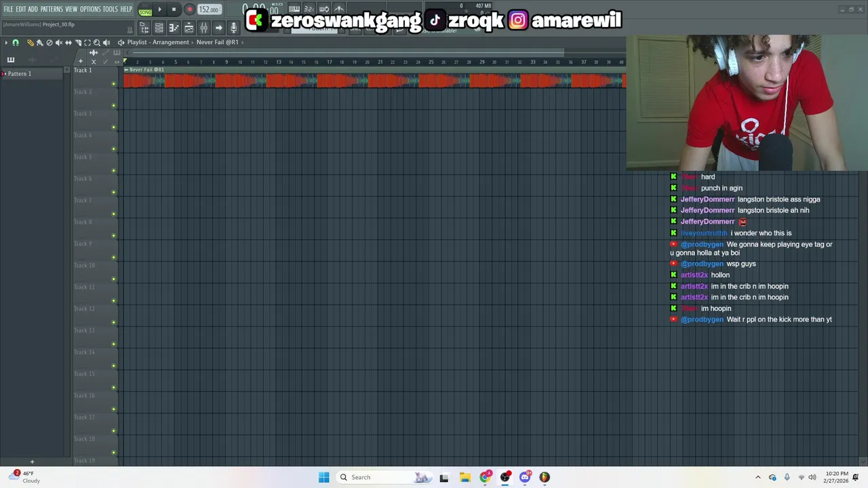
Task: Open the TOOLS menu
Action: (x=111, y=9)
